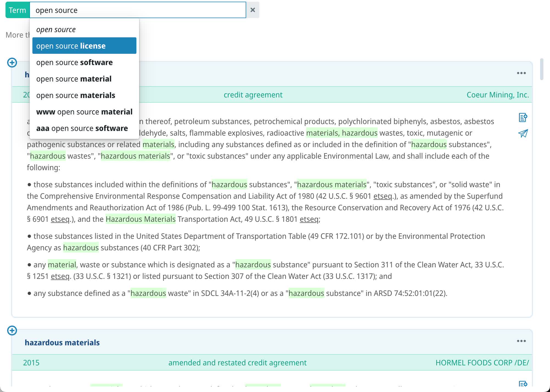Choose 'open source license' suggestion

click(x=84, y=46)
